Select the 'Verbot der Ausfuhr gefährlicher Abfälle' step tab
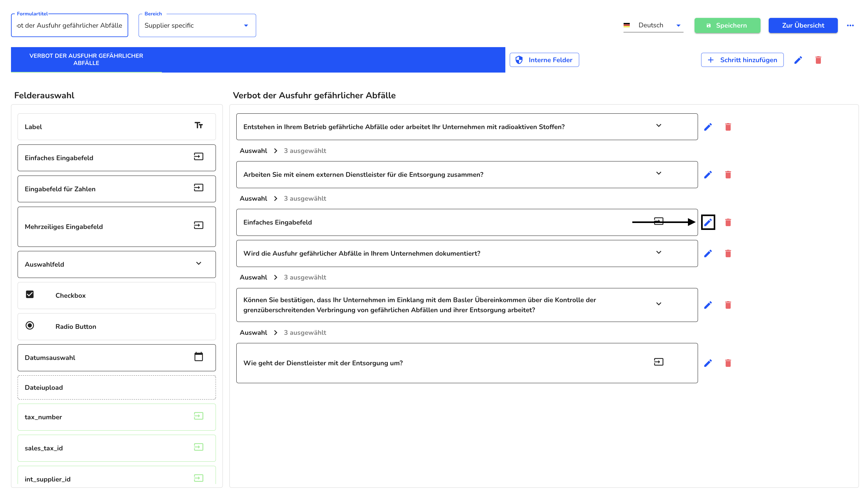868x495 pixels. [x=86, y=59]
